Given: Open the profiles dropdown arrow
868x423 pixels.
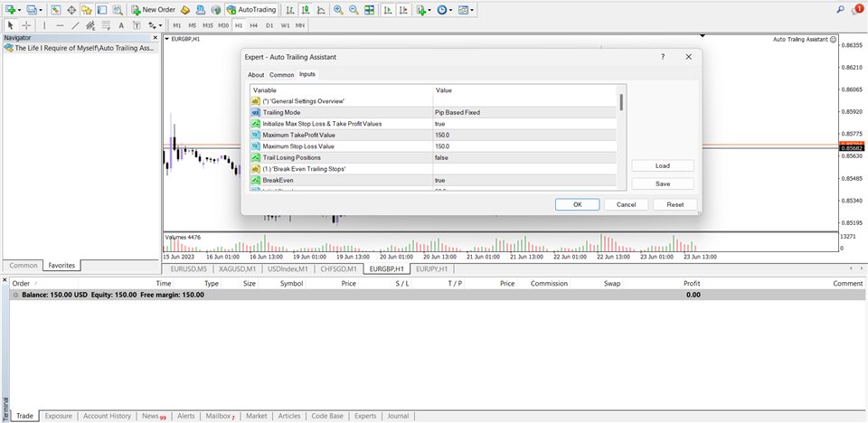Looking at the screenshot, I should [42, 9].
